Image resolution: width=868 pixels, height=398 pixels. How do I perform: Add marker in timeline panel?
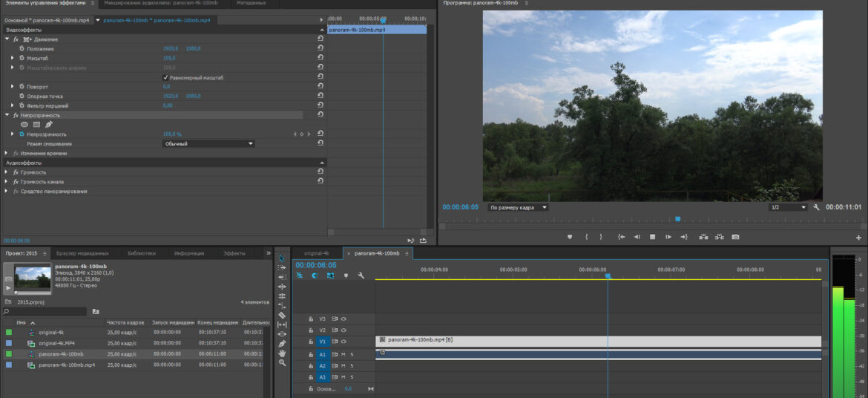tap(346, 275)
